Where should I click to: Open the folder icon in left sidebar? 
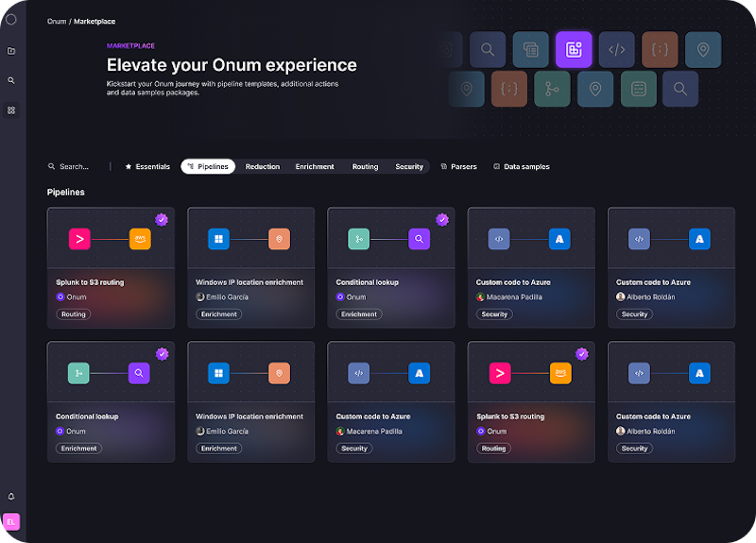(11, 51)
